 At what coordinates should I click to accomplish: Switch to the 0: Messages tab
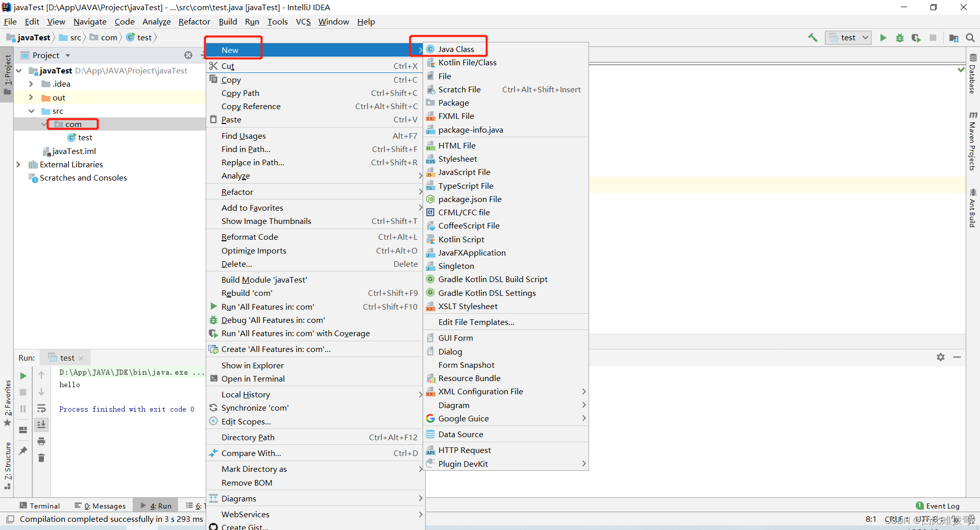coord(100,506)
